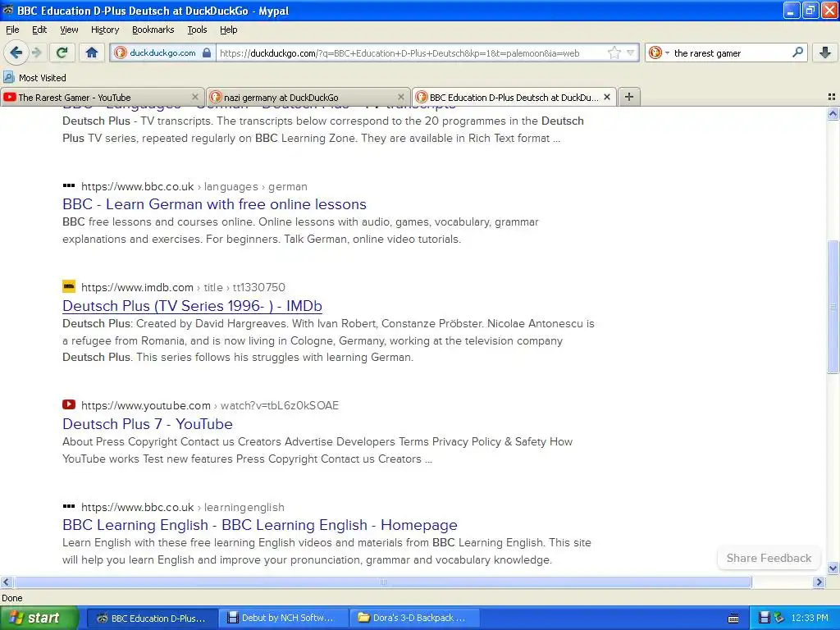Switch to Debut by NCH Software taskbar item
The height and width of the screenshot is (630, 840).
[x=283, y=618]
